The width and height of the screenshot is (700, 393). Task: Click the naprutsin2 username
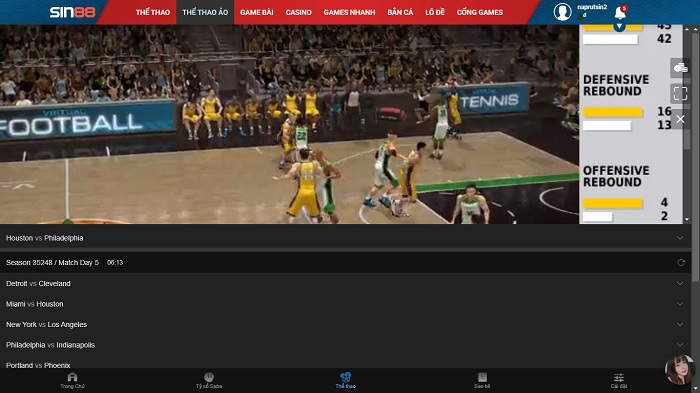click(x=592, y=7)
